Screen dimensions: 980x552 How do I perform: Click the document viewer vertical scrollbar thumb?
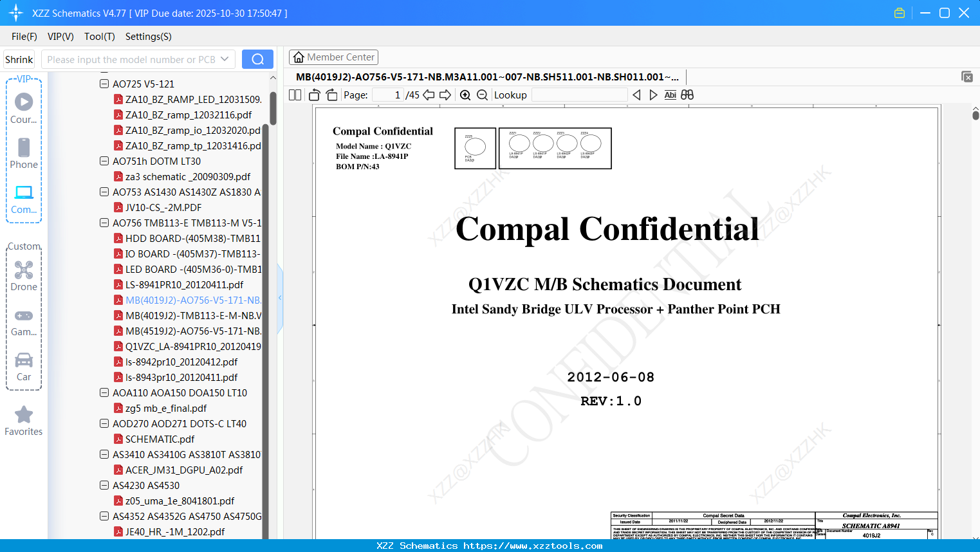pos(975,115)
